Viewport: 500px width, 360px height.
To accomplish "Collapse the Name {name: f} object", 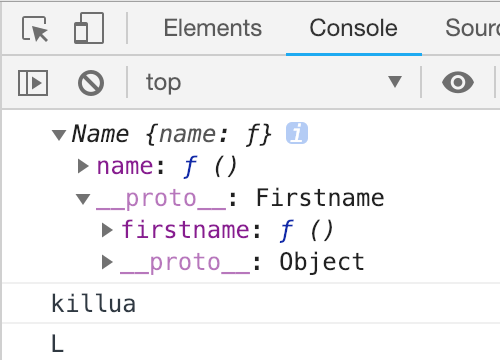I will coord(59,135).
